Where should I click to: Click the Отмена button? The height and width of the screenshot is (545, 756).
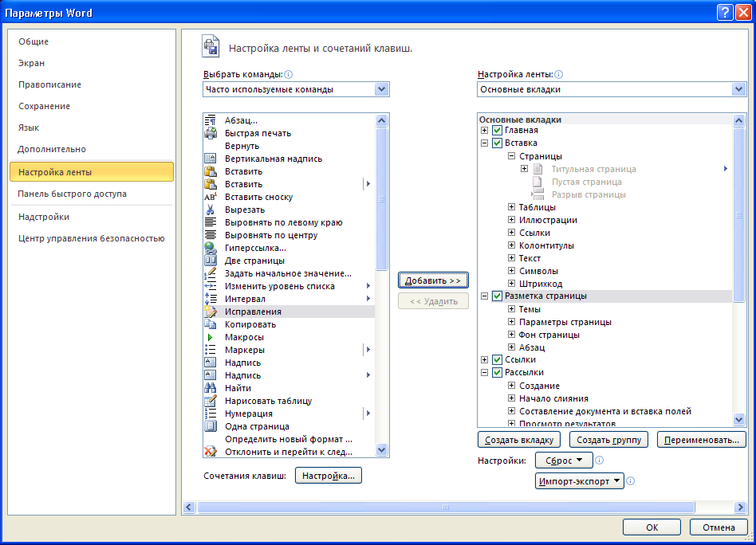pos(719,527)
